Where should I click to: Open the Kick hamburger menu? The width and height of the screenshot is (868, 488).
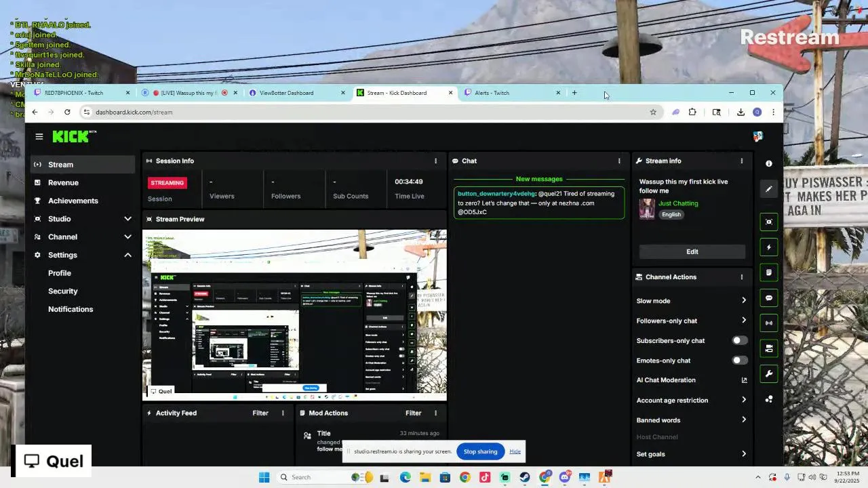point(39,137)
